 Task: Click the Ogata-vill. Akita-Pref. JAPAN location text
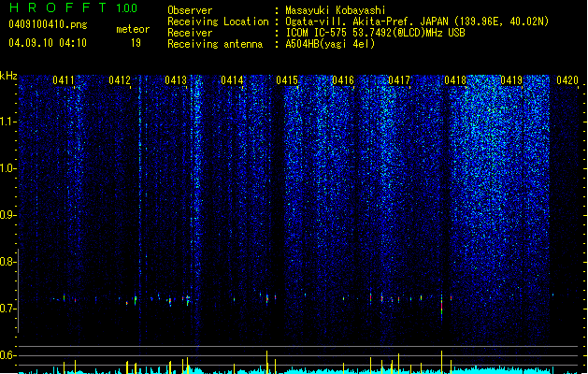click(x=417, y=22)
